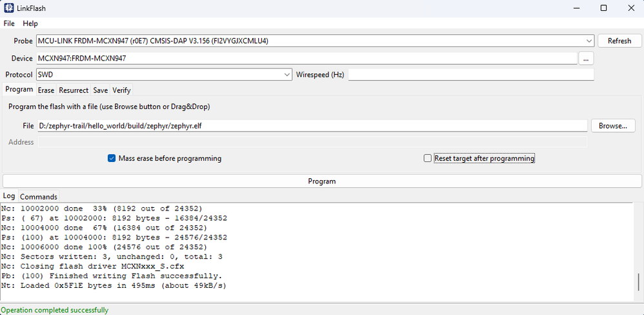Select the Save tab

[x=100, y=90]
